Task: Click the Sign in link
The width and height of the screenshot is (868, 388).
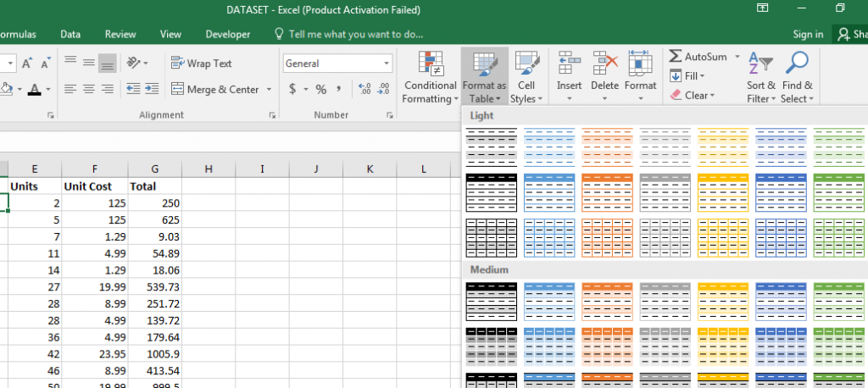Action: (808, 35)
